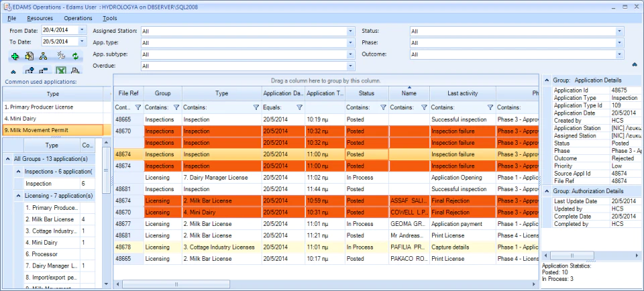Click the File Ref column filter funnel
Viewport: 644px width, 291px height.
pyautogui.click(x=138, y=107)
